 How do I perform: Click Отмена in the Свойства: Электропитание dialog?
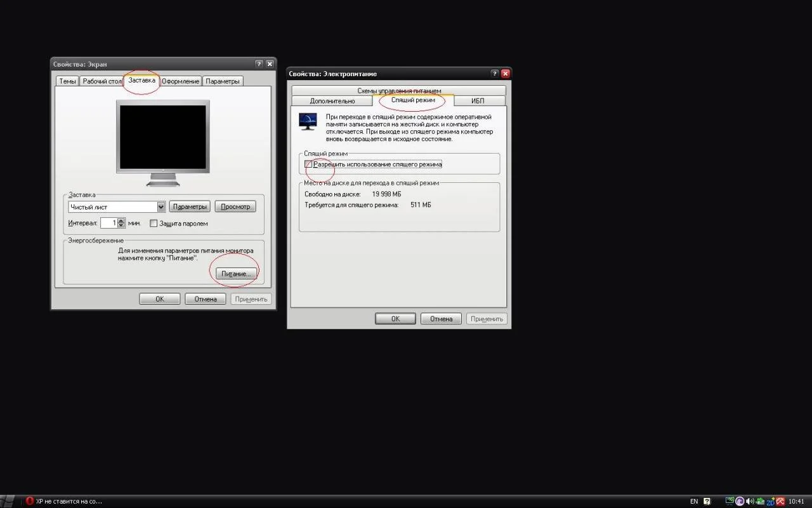(441, 319)
